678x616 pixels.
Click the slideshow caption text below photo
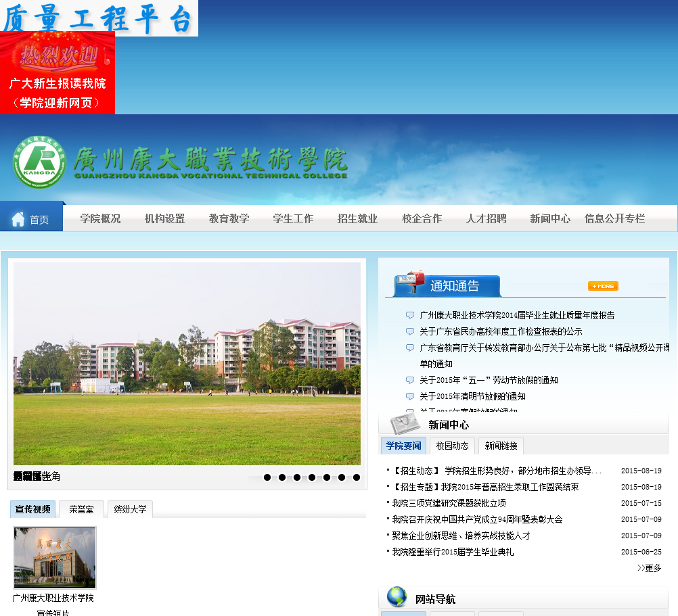tap(37, 477)
